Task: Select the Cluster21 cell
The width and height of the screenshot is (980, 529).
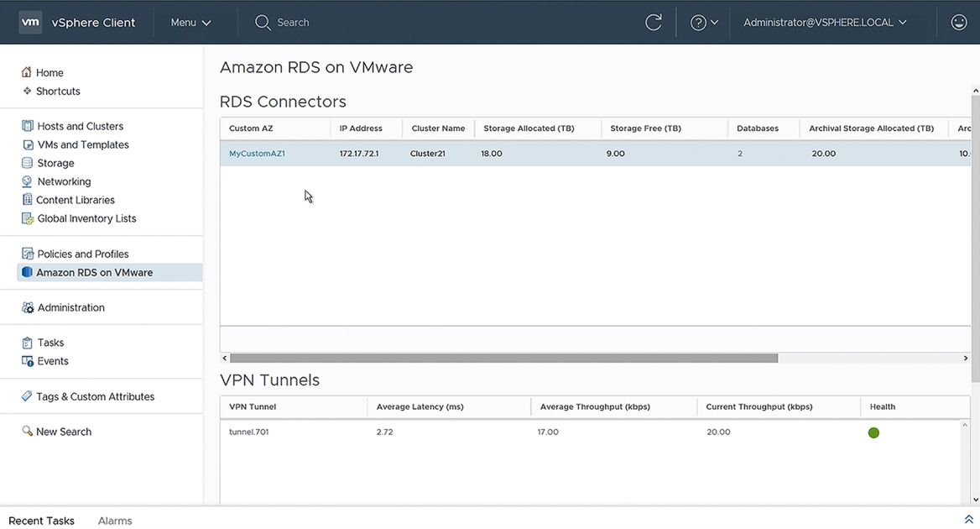Action: (x=428, y=153)
